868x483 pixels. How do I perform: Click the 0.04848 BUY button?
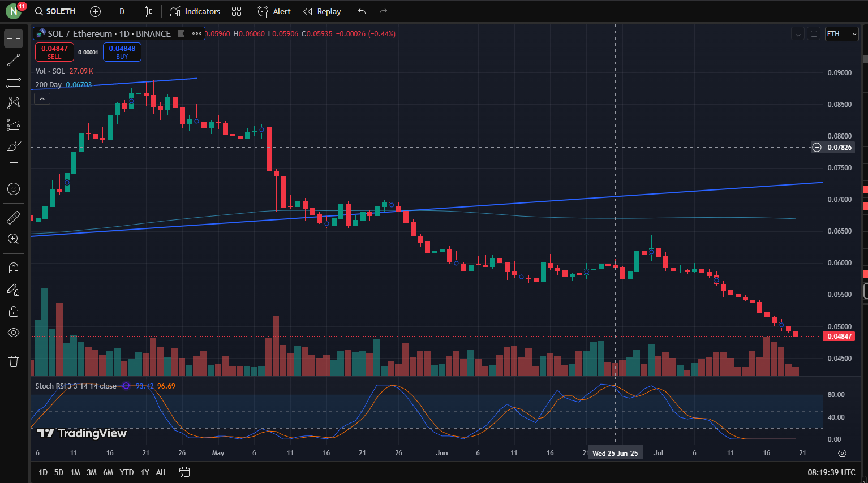point(122,52)
